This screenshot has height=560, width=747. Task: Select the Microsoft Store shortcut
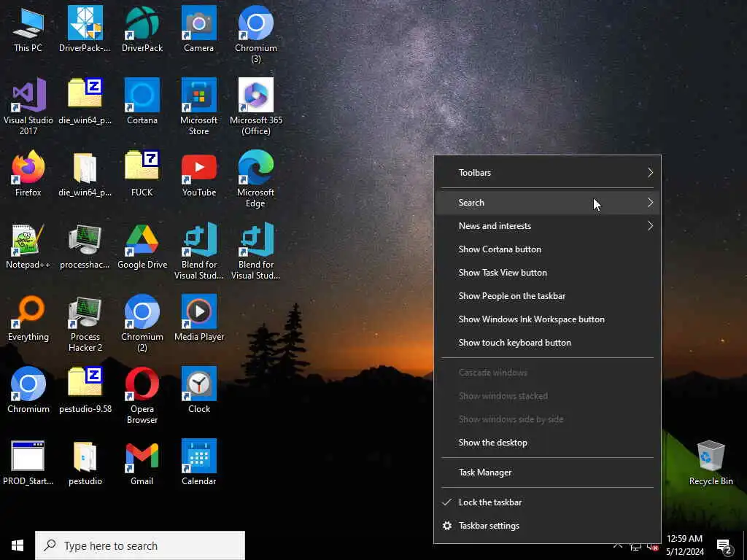[x=198, y=106]
